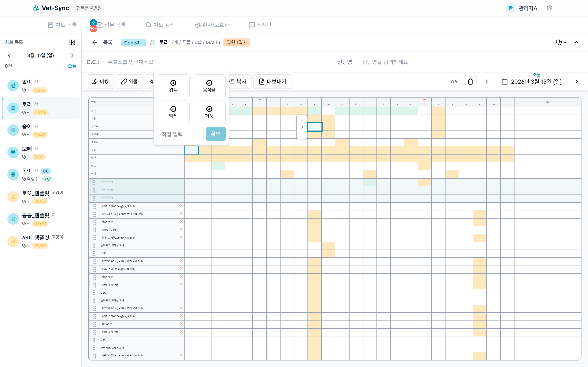Screen dimensions: 588x367
Task: Open the calendar date picker icon
Action: (x=504, y=82)
